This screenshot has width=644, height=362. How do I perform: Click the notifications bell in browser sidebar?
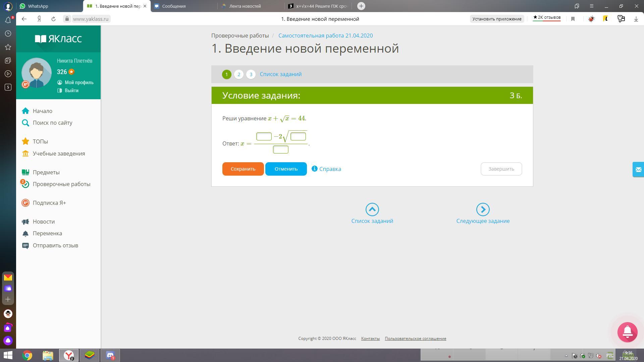click(x=8, y=20)
